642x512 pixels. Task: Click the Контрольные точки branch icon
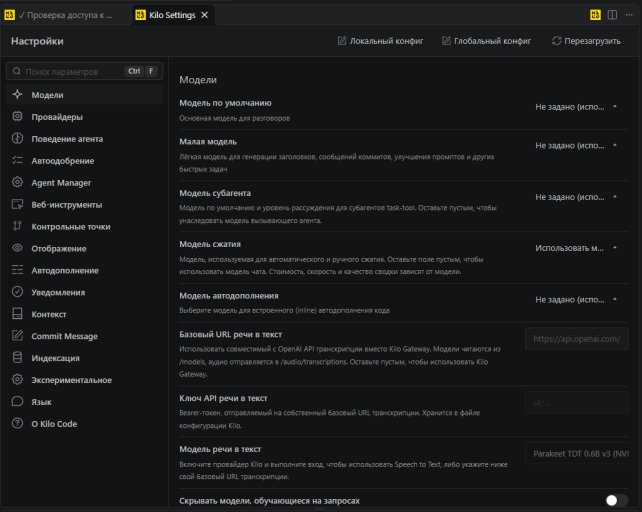tap(17, 226)
